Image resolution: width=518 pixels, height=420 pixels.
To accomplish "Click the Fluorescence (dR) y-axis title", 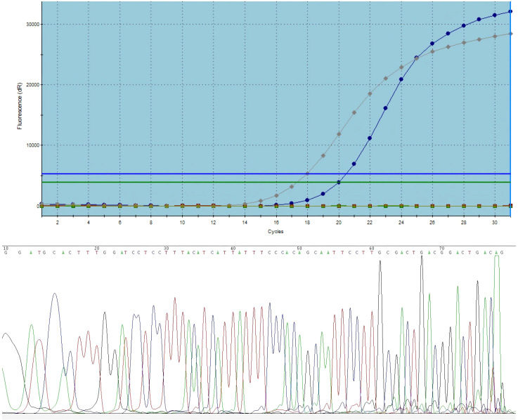I will pyautogui.click(x=20, y=105).
